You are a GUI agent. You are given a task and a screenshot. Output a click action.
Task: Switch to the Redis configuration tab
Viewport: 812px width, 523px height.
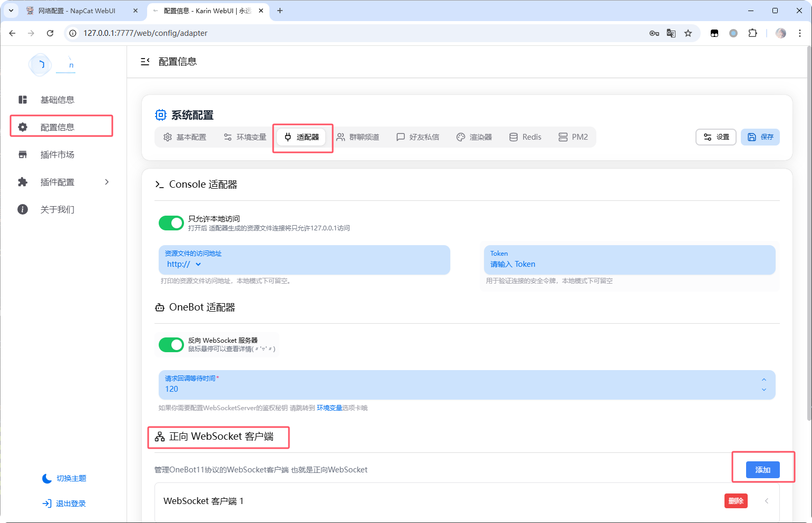[525, 137]
